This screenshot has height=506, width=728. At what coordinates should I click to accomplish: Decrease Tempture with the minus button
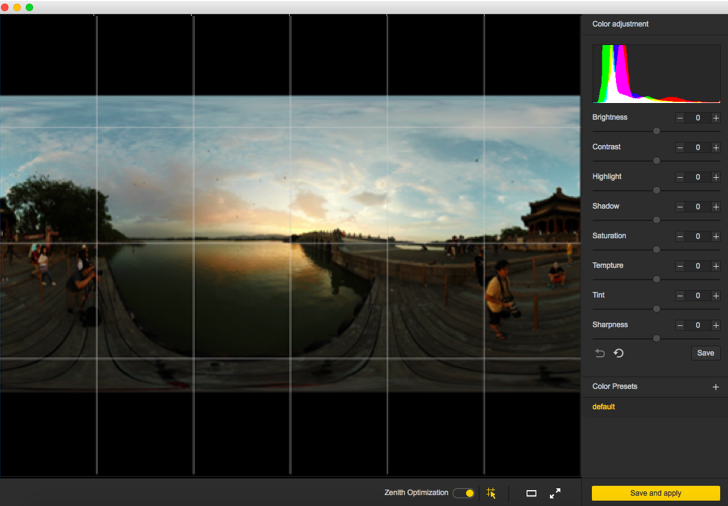(680, 266)
